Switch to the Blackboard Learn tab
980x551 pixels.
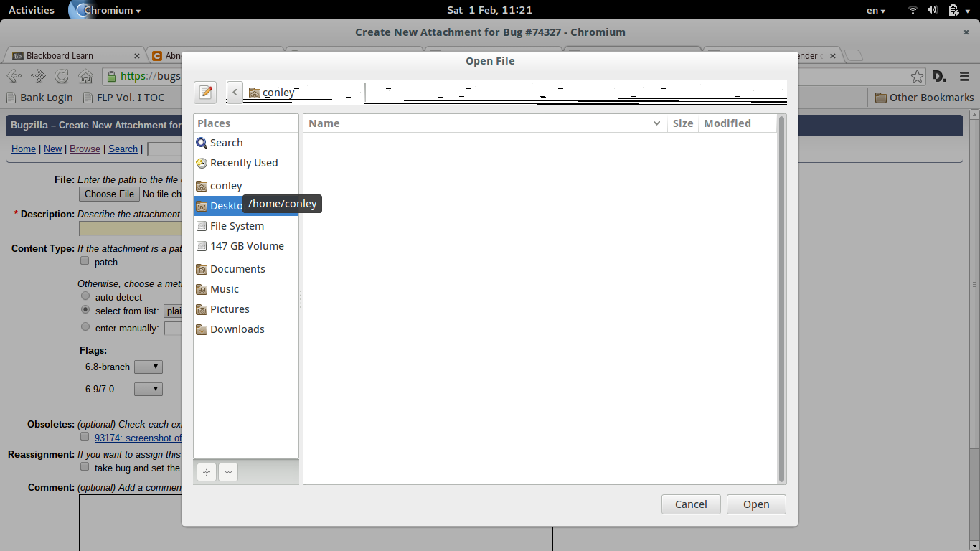click(72, 55)
